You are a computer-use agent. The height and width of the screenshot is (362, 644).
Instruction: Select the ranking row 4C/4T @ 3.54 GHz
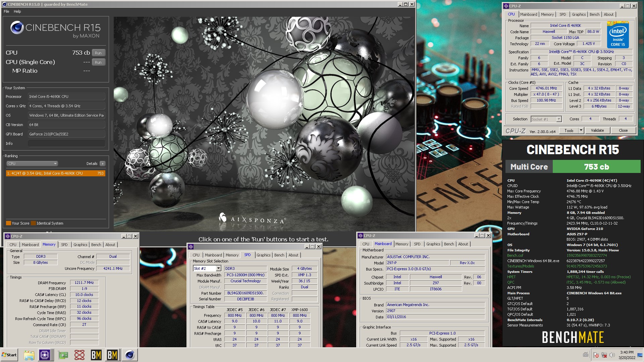pos(55,173)
